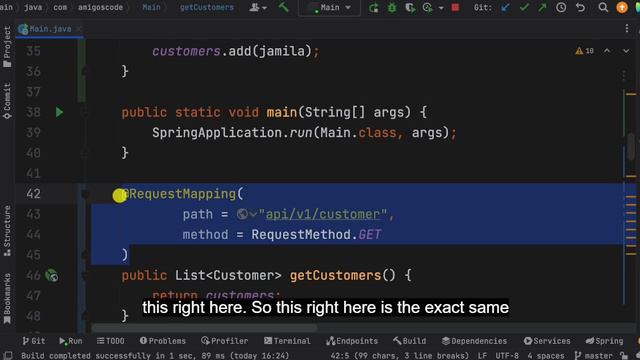Open the Problems tool window
This screenshot has width=640, height=360.
(x=162, y=341)
